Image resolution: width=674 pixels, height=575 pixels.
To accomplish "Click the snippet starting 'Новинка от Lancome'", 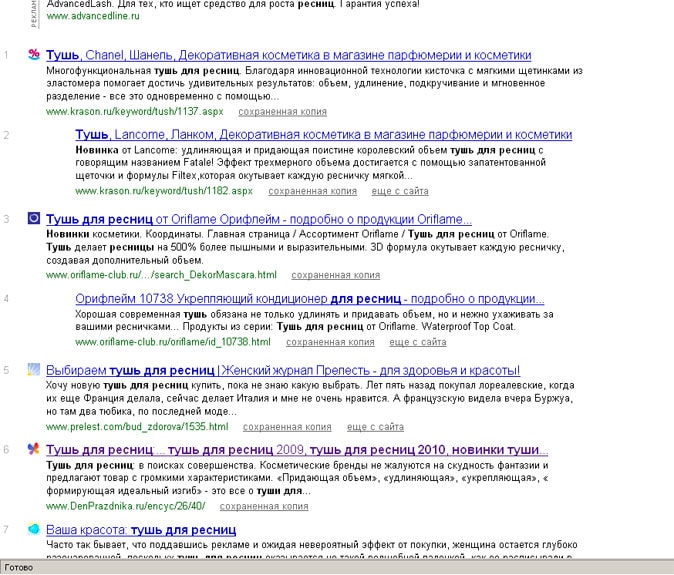I will (x=311, y=163).
